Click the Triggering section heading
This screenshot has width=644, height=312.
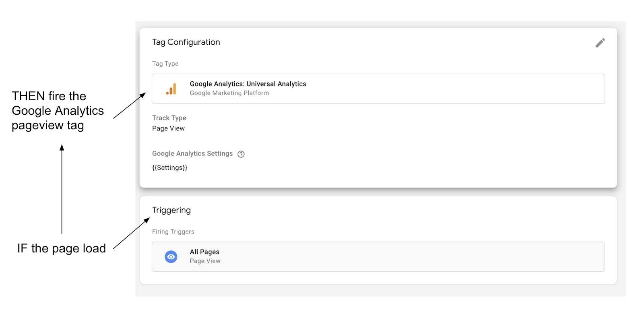click(171, 210)
